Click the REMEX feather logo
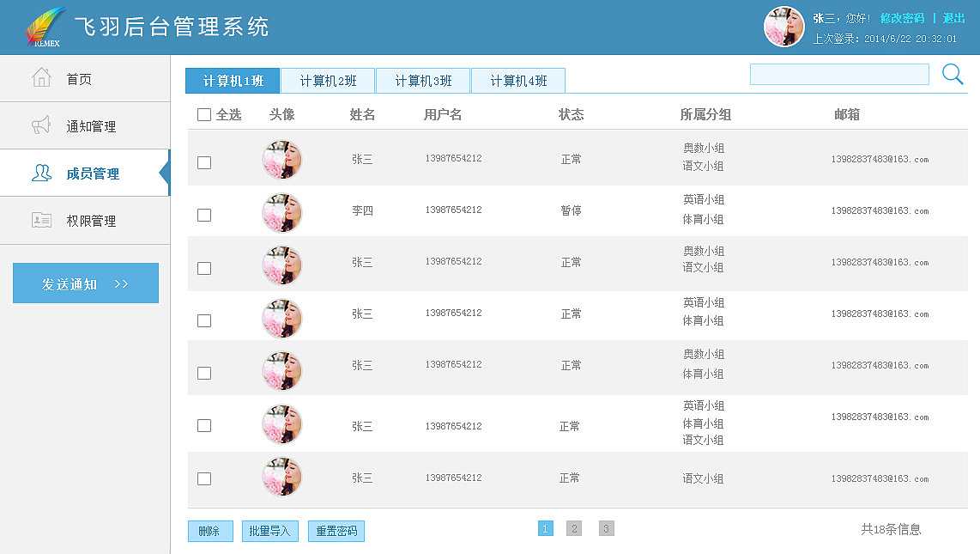 (x=45, y=27)
